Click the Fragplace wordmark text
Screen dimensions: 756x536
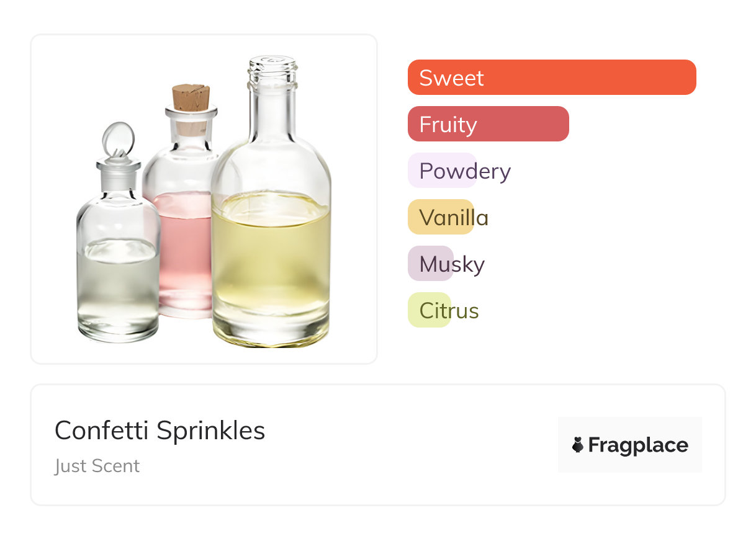pyautogui.click(x=638, y=445)
